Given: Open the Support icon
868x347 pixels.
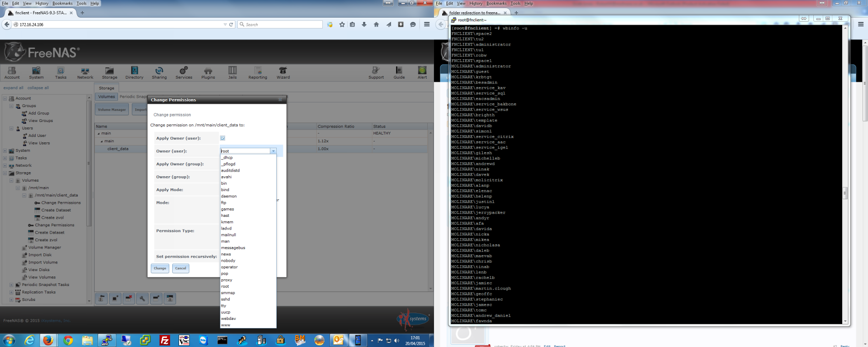Looking at the screenshot, I should (376, 73).
